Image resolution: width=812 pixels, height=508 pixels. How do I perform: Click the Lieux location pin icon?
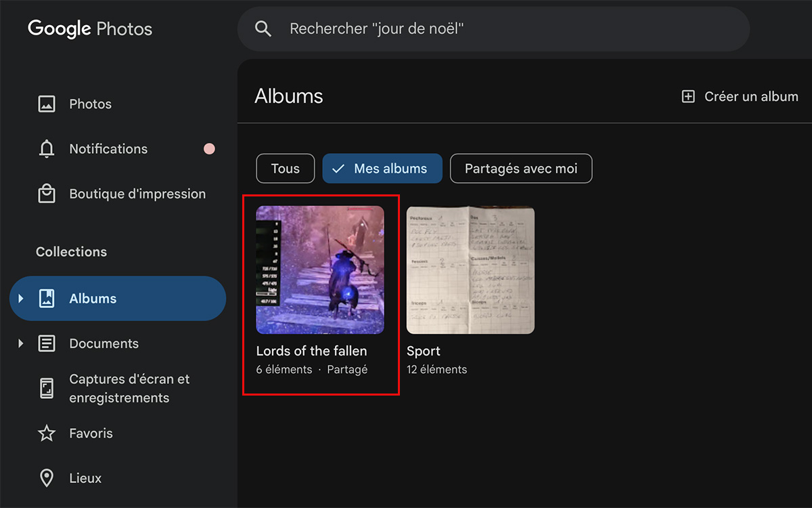[47, 478]
